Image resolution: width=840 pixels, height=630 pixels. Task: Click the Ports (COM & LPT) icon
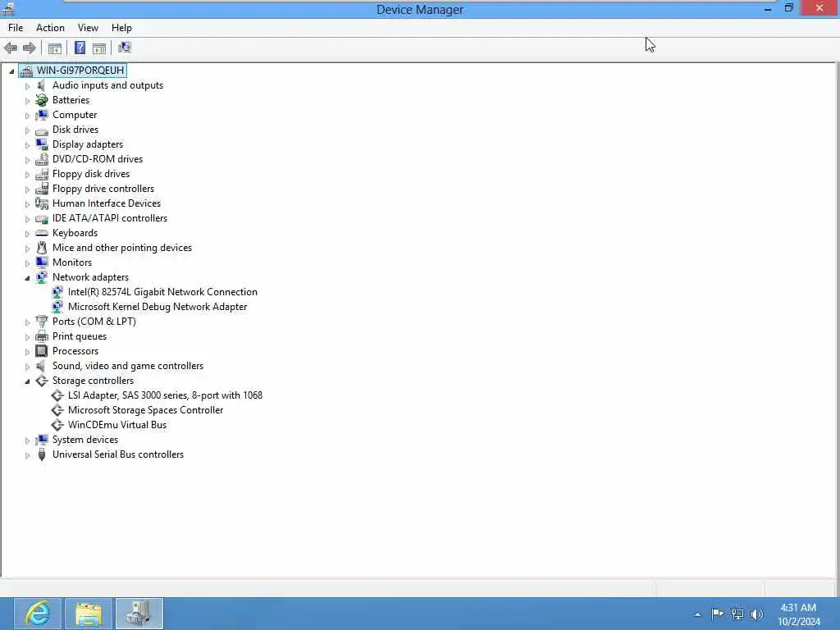[42, 322]
